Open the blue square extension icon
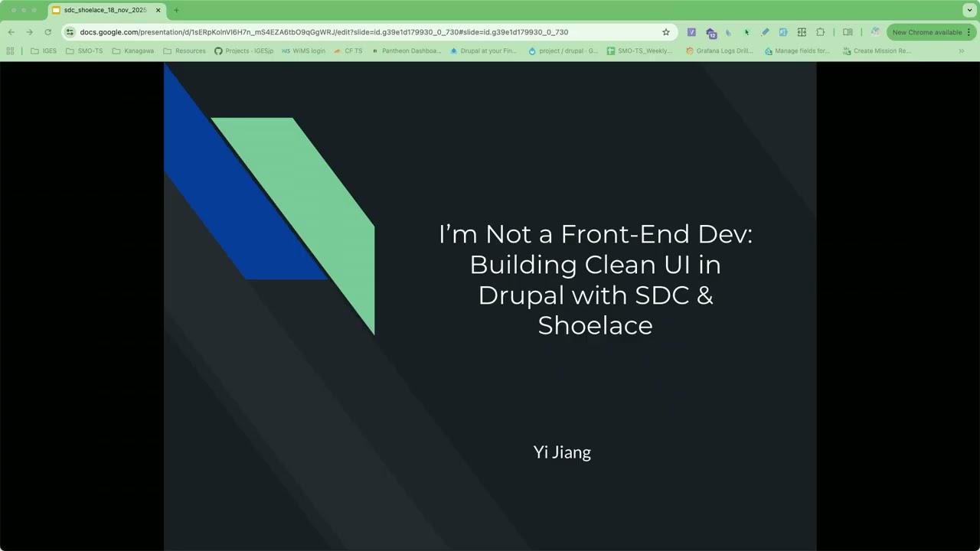Viewport: 980px width, 551px height. [783, 32]
